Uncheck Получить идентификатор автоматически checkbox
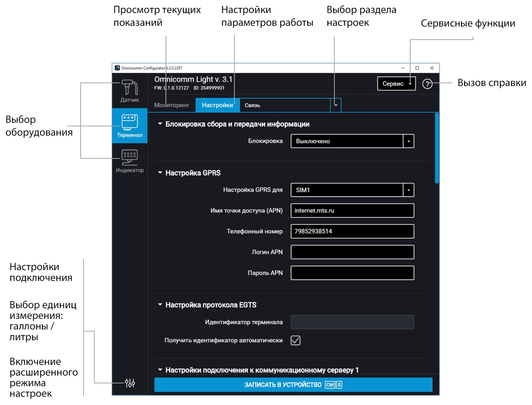This screenshot has width=532, height=405. 295,340
